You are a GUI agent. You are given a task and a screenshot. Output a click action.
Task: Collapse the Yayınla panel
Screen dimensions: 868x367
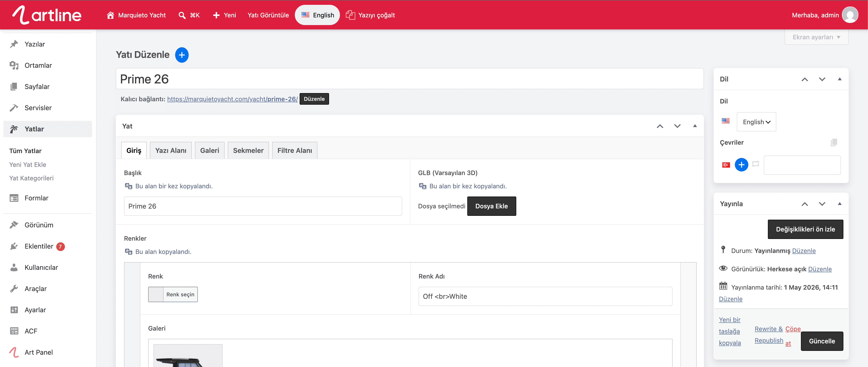(x=840, y=204)
